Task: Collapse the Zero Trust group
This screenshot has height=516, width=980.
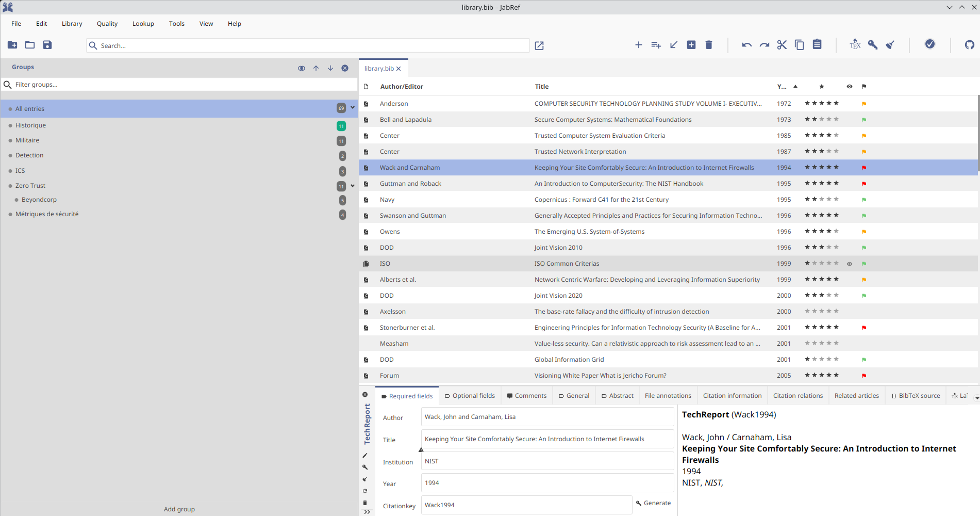Action: click(353, 186)
